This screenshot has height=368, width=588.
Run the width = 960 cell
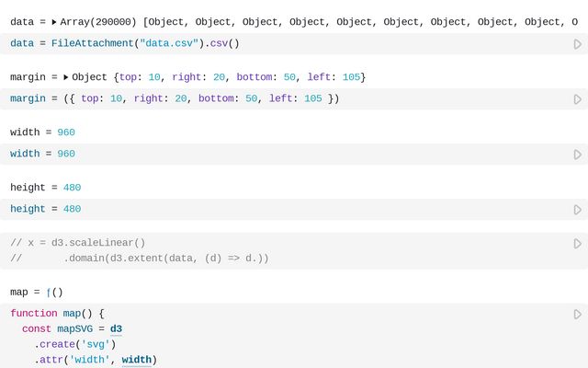click(577, 155)
